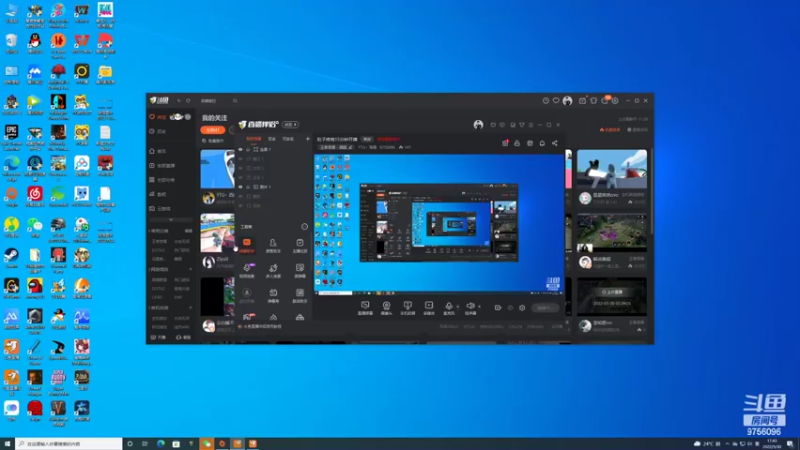Edit stream title with pencil icon
This screenshot has width=800, height=450.
point(351,147)
